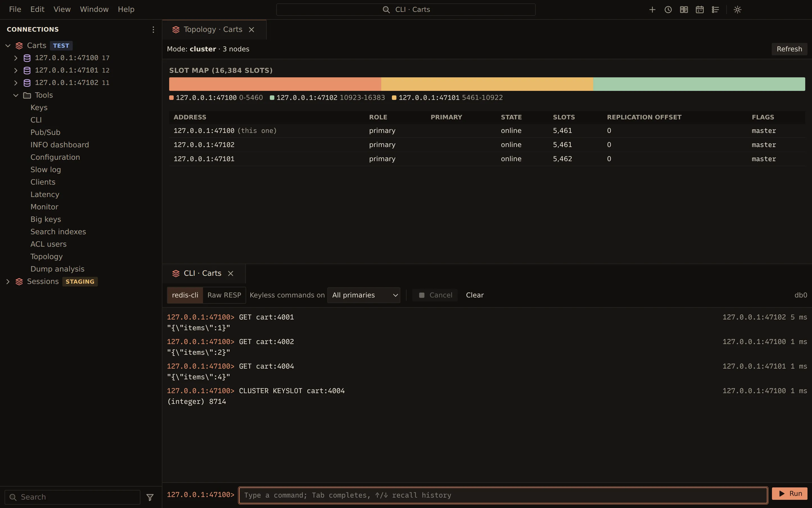The image size is (812, 508).
Task: Switch to redis-cli output mode
Action: 185,295
